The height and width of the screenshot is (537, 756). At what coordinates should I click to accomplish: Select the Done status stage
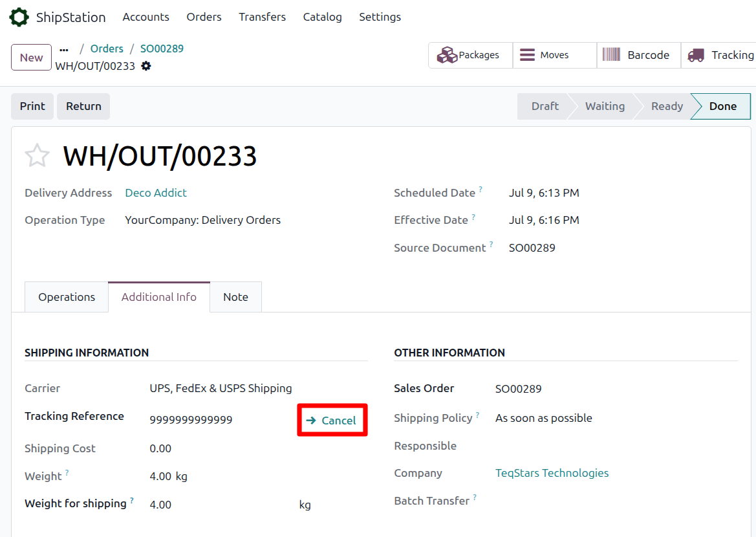(x=722, y=106)
